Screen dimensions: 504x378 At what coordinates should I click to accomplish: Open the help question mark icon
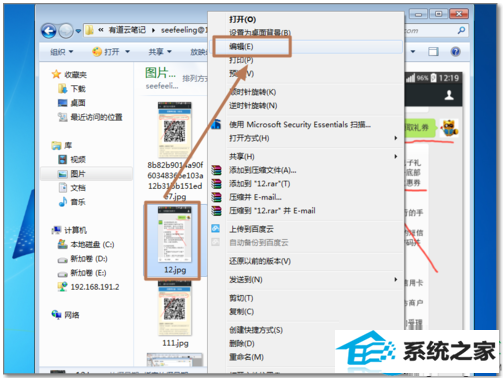click(x=455, y=52)
